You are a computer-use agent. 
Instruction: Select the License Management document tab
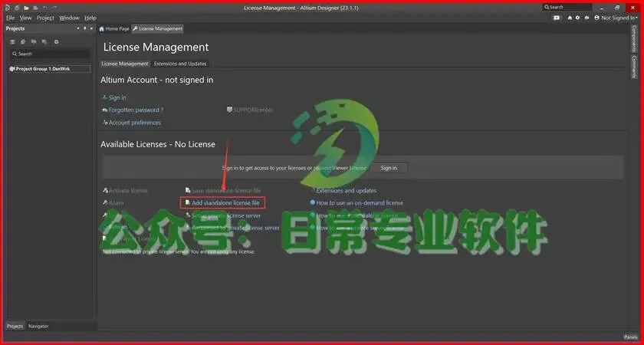157,29
